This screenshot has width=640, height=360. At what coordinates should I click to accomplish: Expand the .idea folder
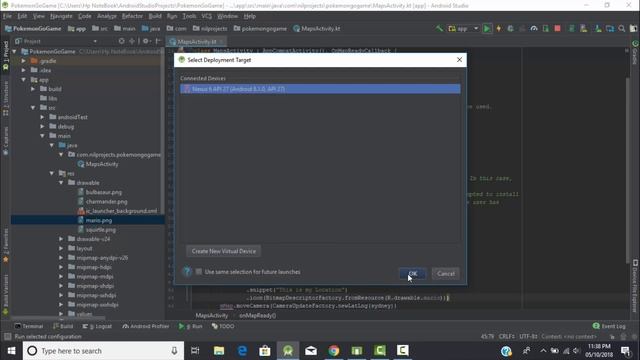(24, 70)
